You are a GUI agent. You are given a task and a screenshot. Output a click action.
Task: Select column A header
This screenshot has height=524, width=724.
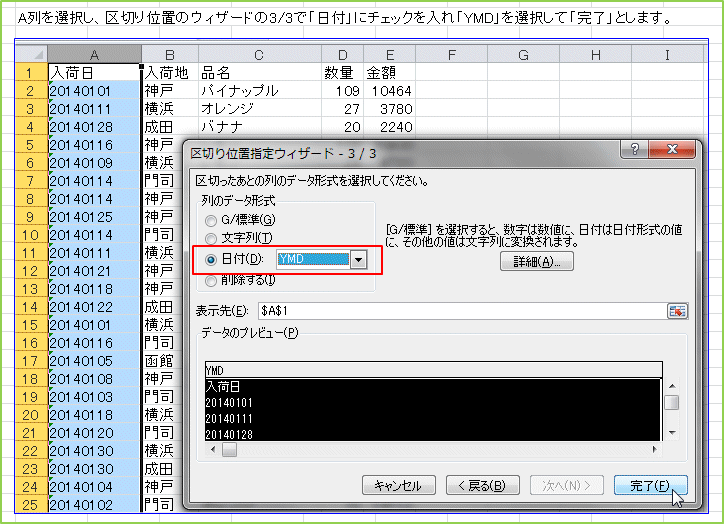pyautogui.click(x=94, y=54)
